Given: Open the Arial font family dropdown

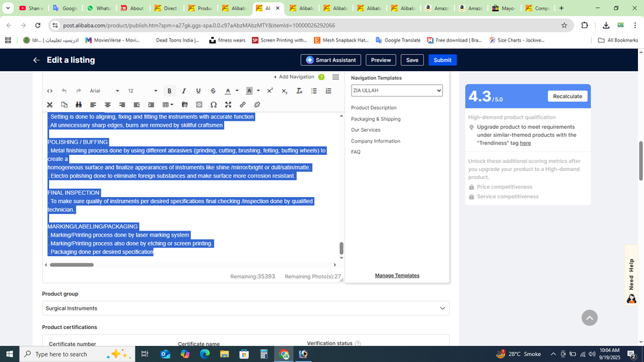Looking at the screenshot, I should (104, 91).
